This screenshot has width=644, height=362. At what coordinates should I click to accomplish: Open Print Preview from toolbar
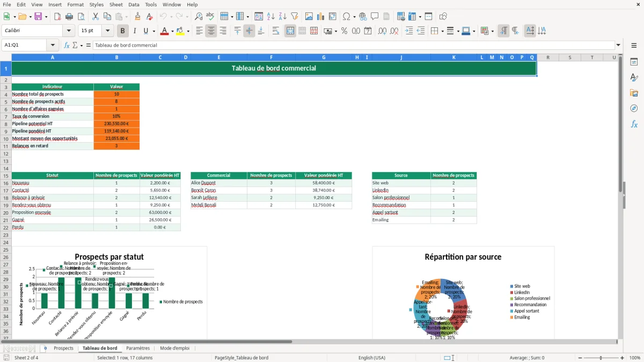pyautogui.click(x=80, y=17)
